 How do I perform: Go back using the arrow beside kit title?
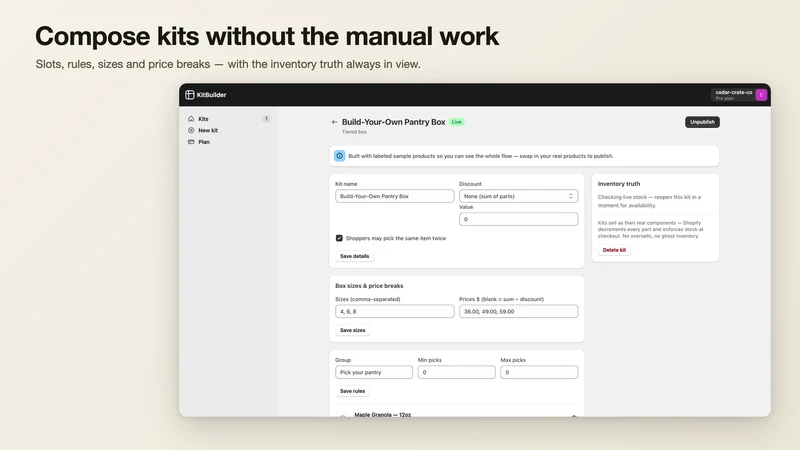click(334, 122)
